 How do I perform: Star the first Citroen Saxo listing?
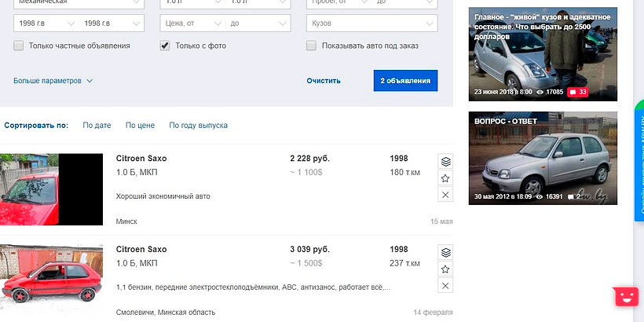click(445, 177)
